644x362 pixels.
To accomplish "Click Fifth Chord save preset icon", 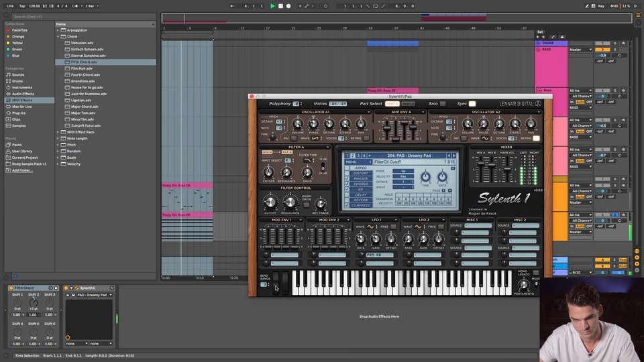I will pos(56,288).
